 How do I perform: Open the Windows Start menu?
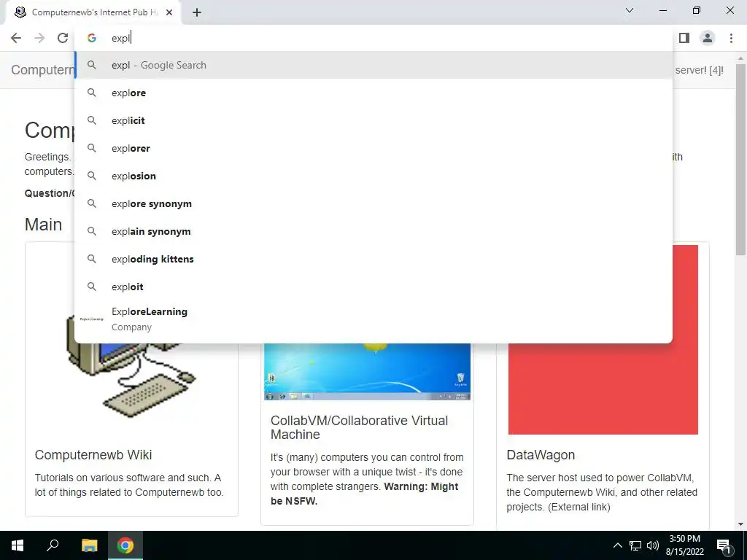[18, 545]
